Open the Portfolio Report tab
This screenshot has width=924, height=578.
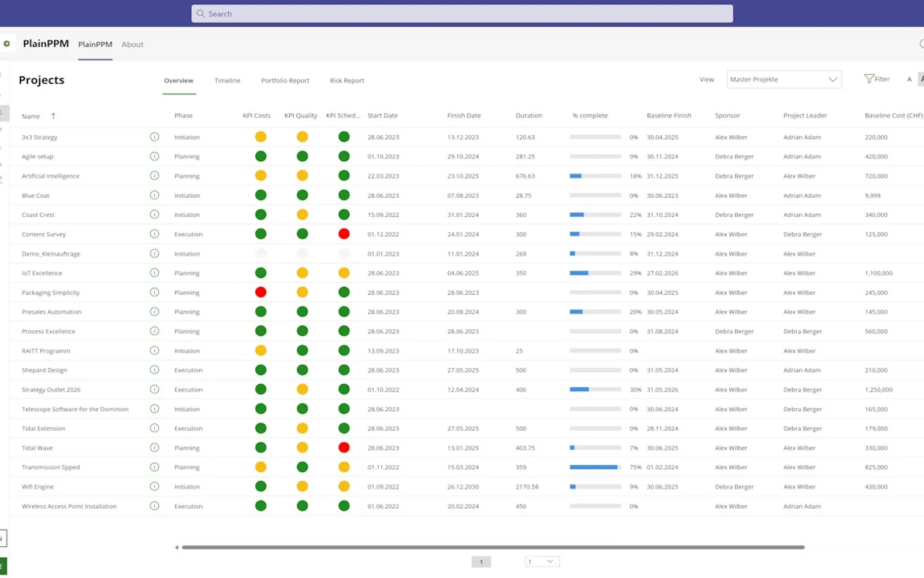tap(285, 80)
